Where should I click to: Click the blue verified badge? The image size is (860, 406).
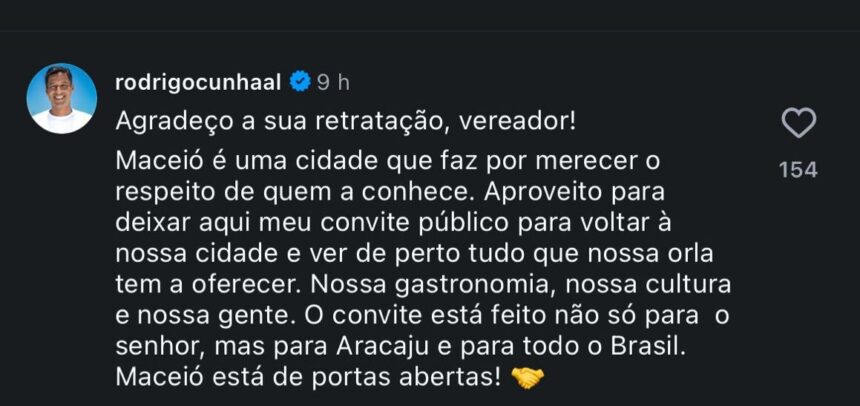301,83
